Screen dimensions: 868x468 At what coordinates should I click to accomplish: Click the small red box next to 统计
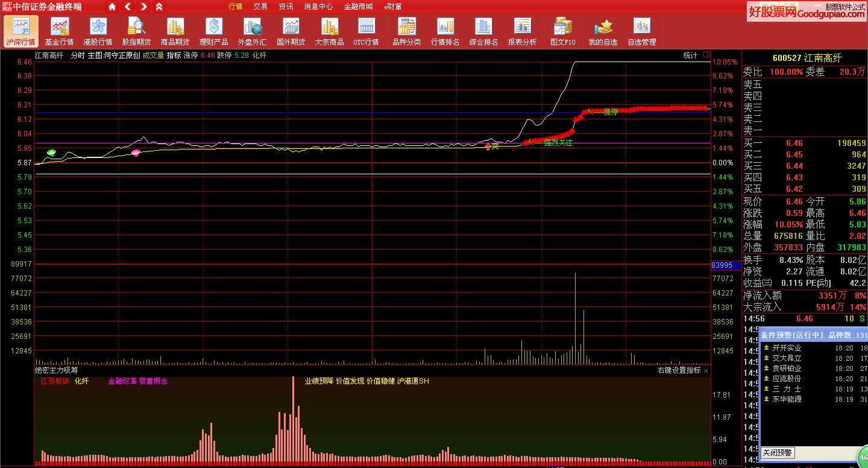coord(706,55)
